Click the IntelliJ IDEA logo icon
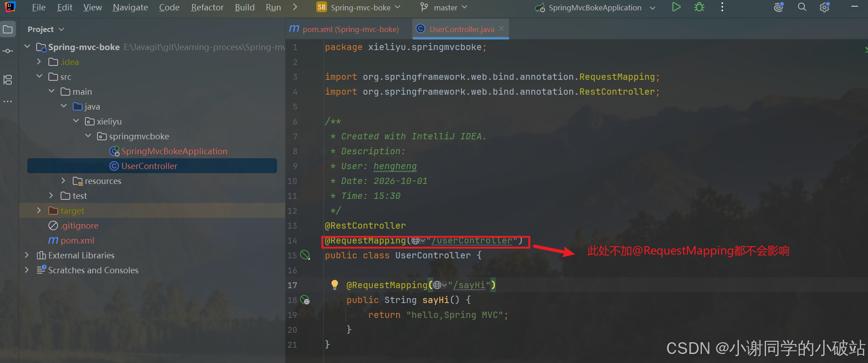868x363 pixels. tap(10, 7)
